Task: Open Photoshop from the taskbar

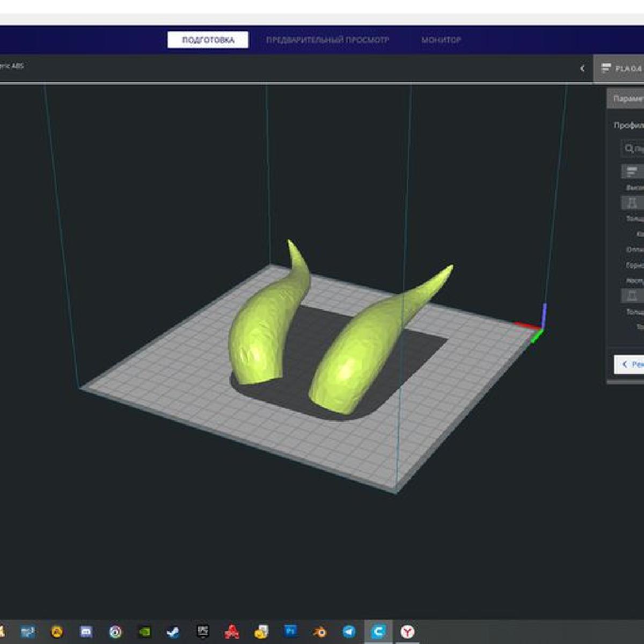Action: coord(290,631)
